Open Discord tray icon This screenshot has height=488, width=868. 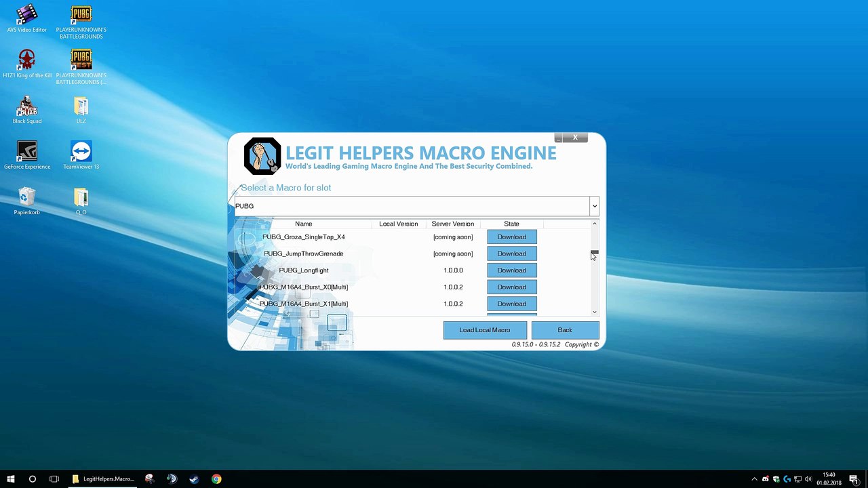tap(766, 479)
